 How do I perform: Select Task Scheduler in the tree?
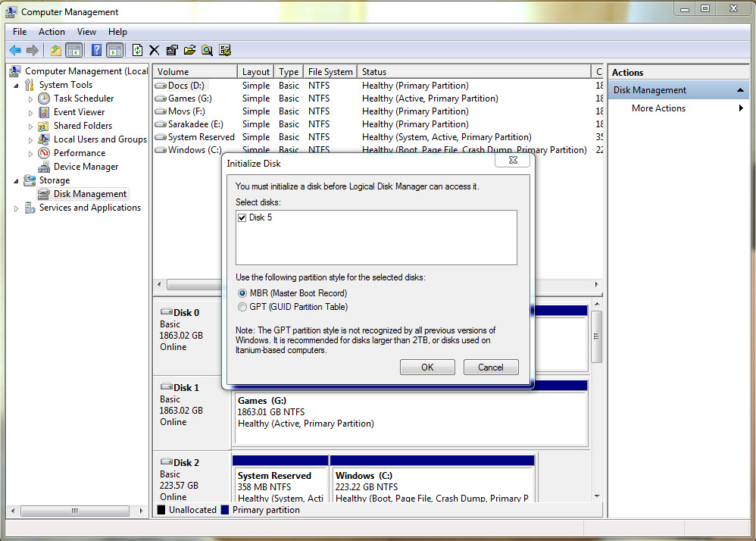point(83,99)
